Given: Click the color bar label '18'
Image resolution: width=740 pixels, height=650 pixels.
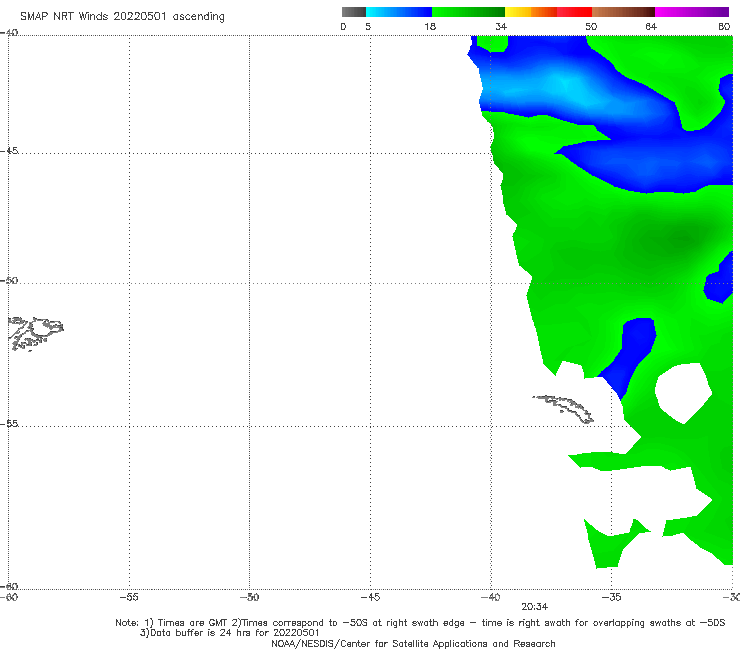Looking at the screenshot, I should [x=430, y=26].
